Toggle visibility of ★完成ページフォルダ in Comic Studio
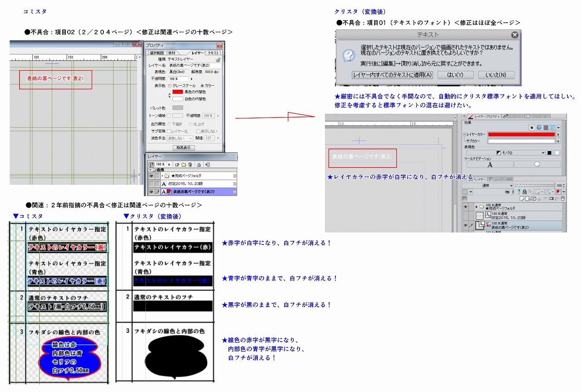Image resolution: width=581 pixels, height=392 pixels. click(x=151, y=176)
